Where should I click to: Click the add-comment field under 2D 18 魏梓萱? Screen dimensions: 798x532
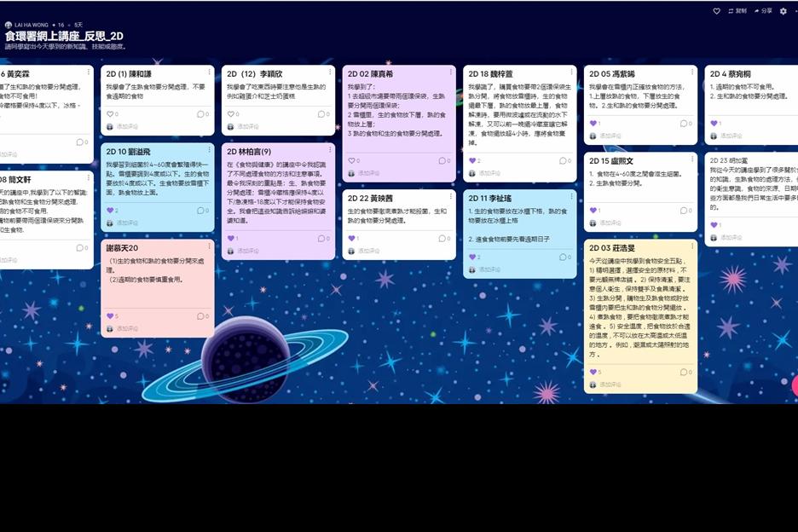tap(490, 173)
